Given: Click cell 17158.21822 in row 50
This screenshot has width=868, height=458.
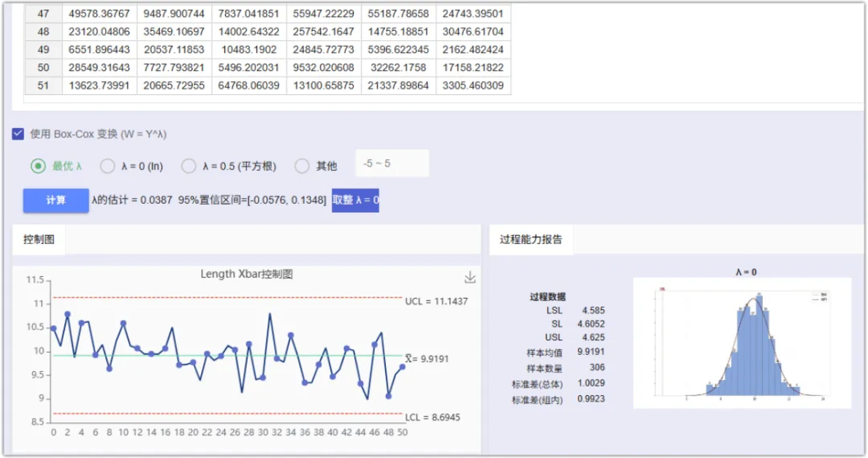Looking at the screenshot, I should pos(473,67).
